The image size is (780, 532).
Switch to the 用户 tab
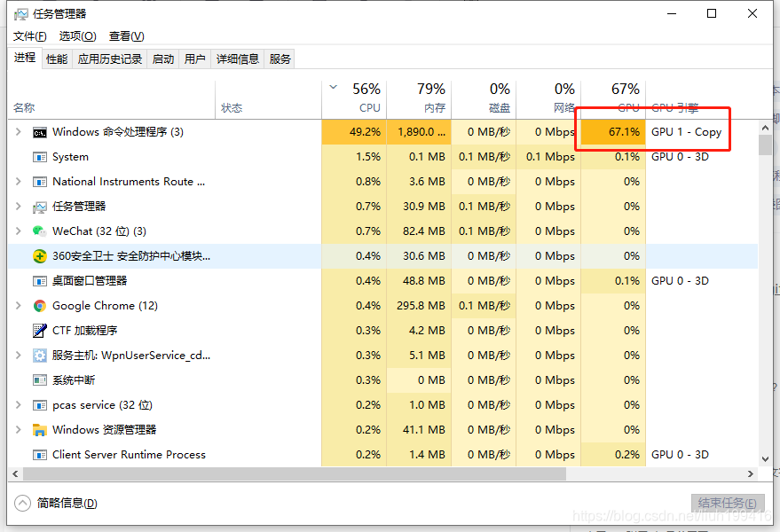[194, 59]
